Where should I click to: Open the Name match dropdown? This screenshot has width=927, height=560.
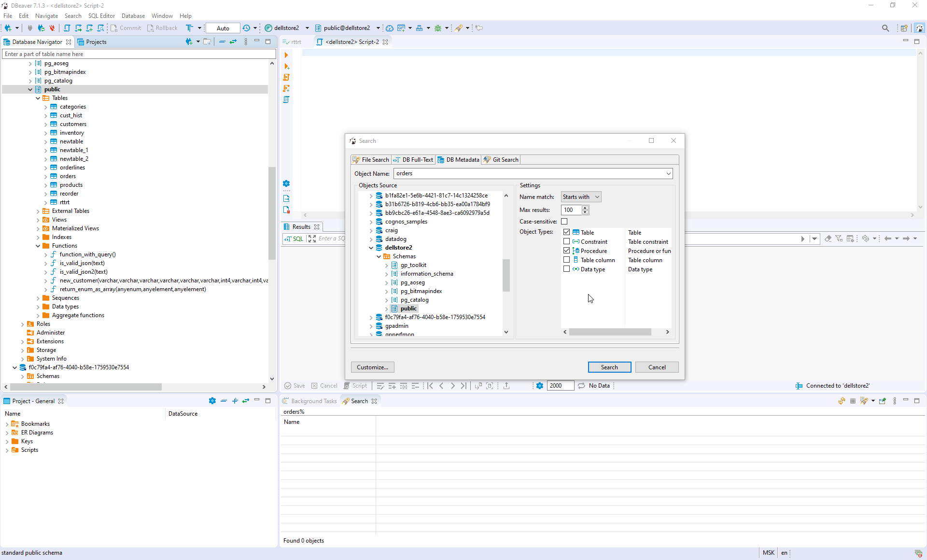click(581, 196)
